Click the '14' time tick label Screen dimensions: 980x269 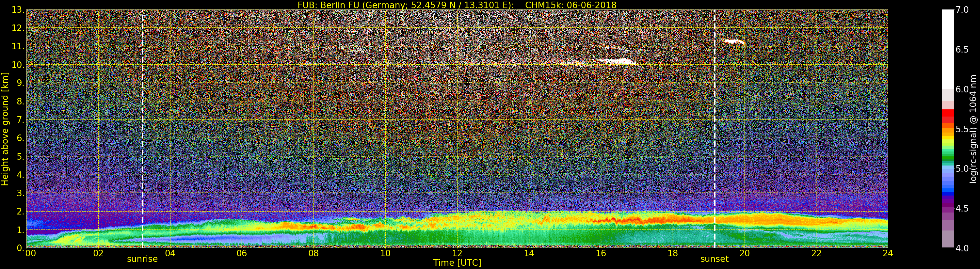tap(529, 253)
